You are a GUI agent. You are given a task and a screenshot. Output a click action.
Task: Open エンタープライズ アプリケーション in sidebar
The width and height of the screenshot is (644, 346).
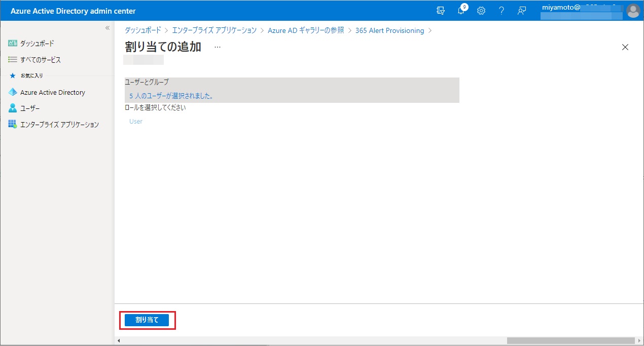[x=59, y=125]
